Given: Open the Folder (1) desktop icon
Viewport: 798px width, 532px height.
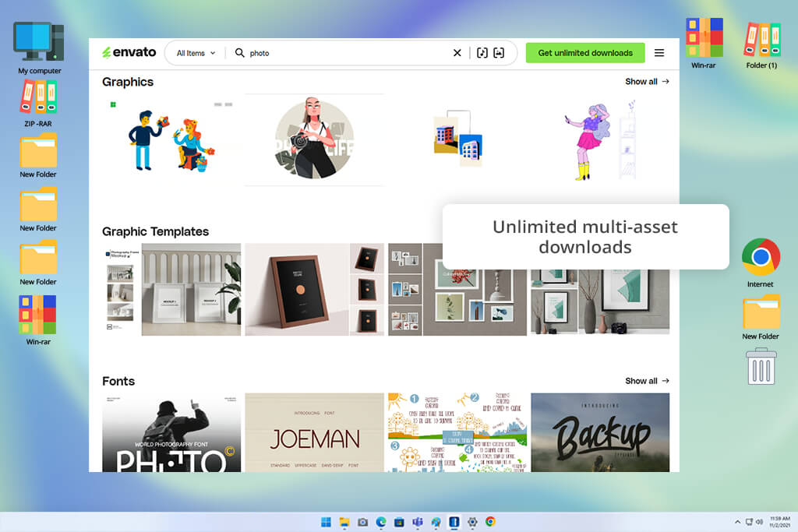Looking at the screenshot, I should [762, 44].
